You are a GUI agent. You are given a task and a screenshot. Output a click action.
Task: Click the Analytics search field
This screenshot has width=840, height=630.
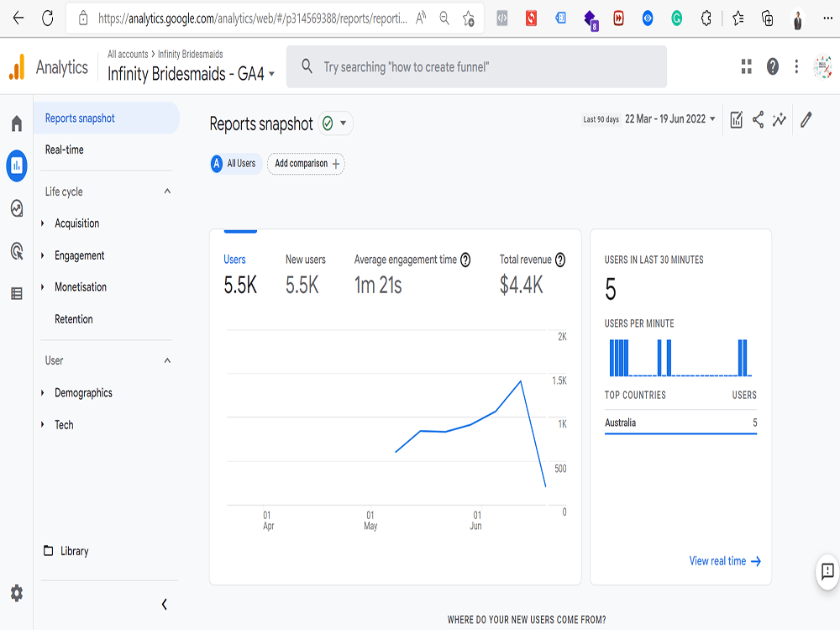[476, 67]
